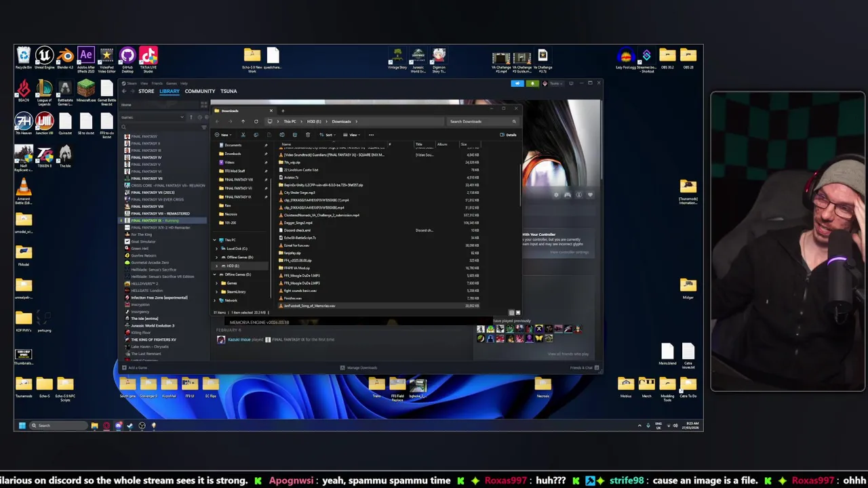Open a new Explorer tab with the plus icon
The width and height of the screenshot is (868, 488).
[283, 110]
